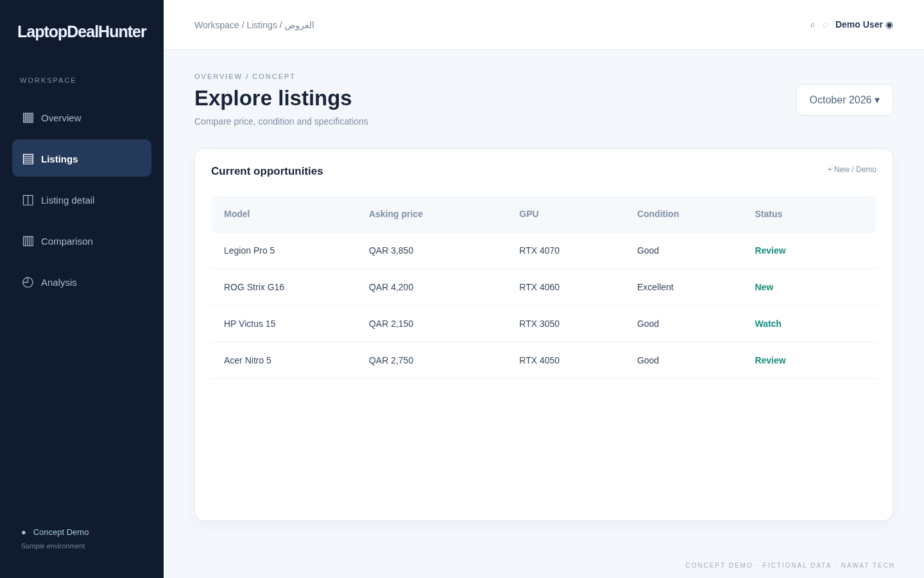Open the Demo User account name
Screen dimensions: 924x578
pos(859,24)
